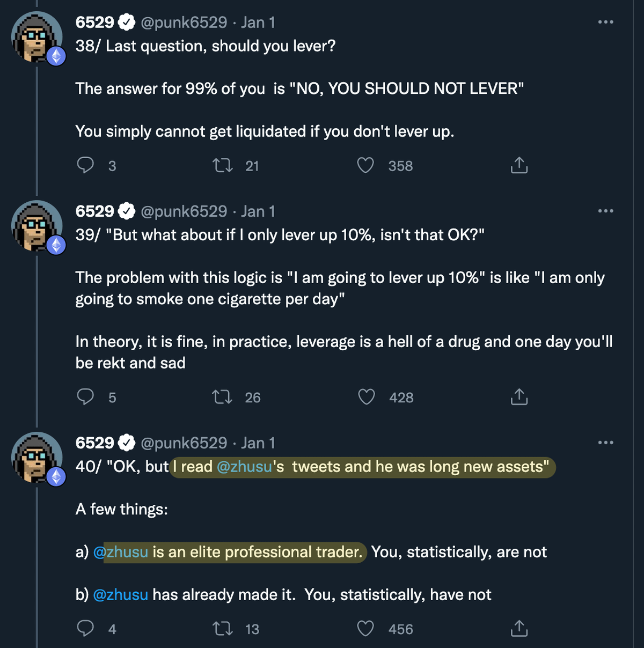
Task: Like the tweet with 456 likes
Action: (365, 629)
